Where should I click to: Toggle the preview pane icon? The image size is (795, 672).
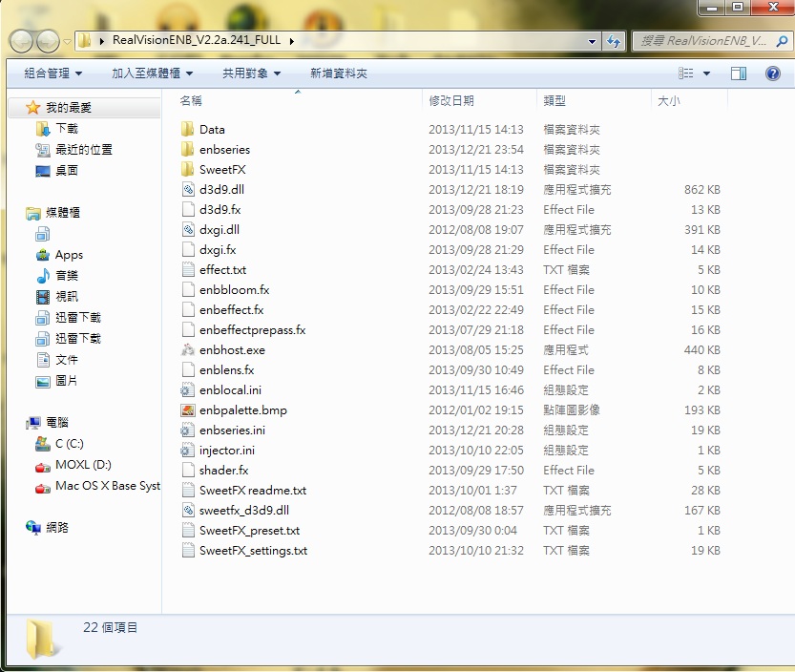coord(739,73)
